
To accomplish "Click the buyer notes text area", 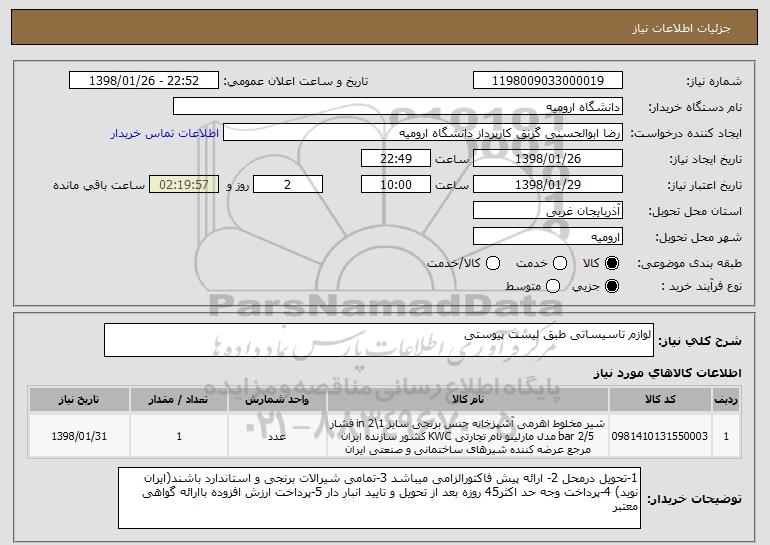I will coord(379,498).
